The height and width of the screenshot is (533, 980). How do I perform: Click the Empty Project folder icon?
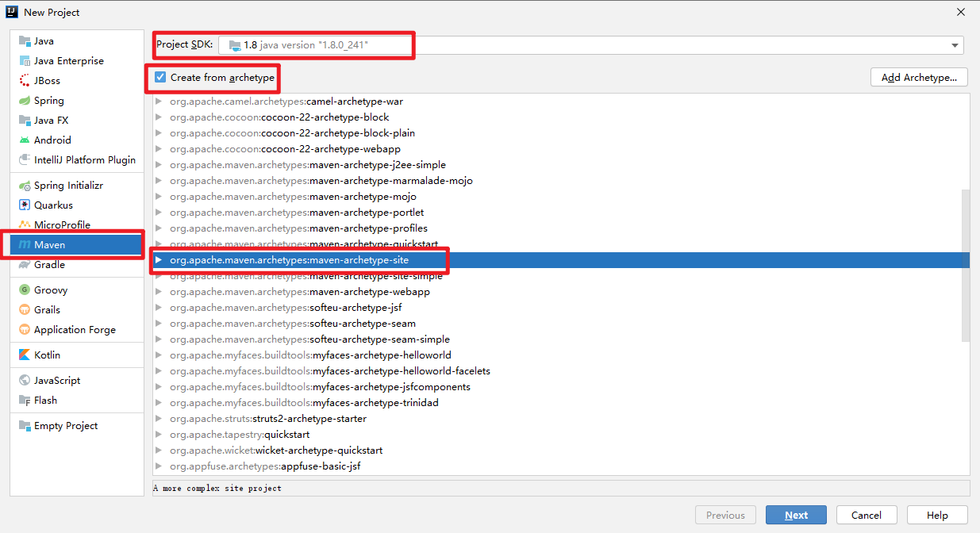[x=25, y=426]
